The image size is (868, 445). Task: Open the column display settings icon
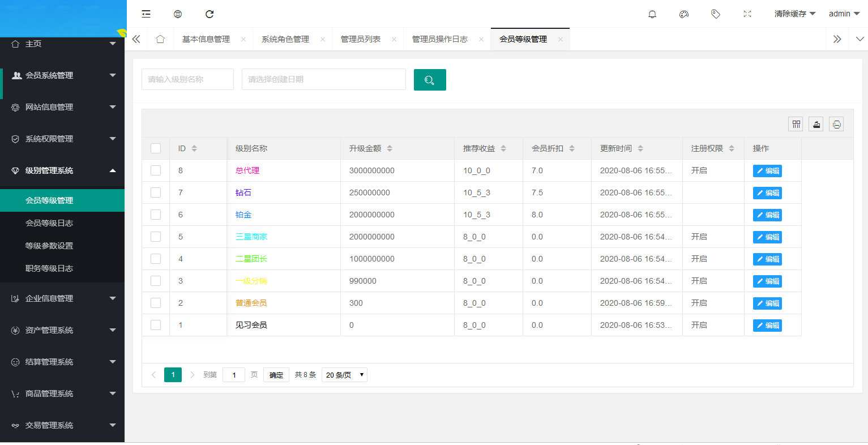(795, 123)
